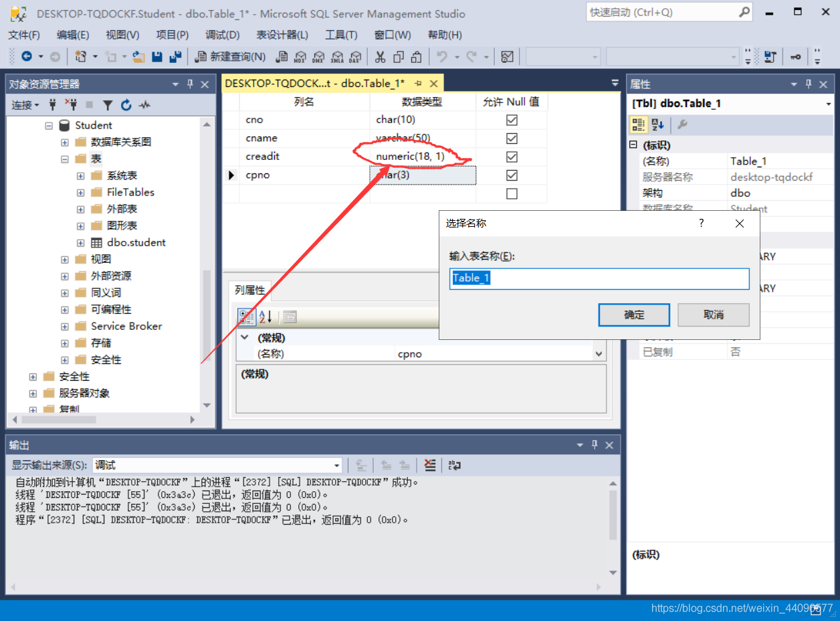The height and width of the screenshot is (621, 840).
Task: Open the 编辑(E) menu
Action: [73, 35]
